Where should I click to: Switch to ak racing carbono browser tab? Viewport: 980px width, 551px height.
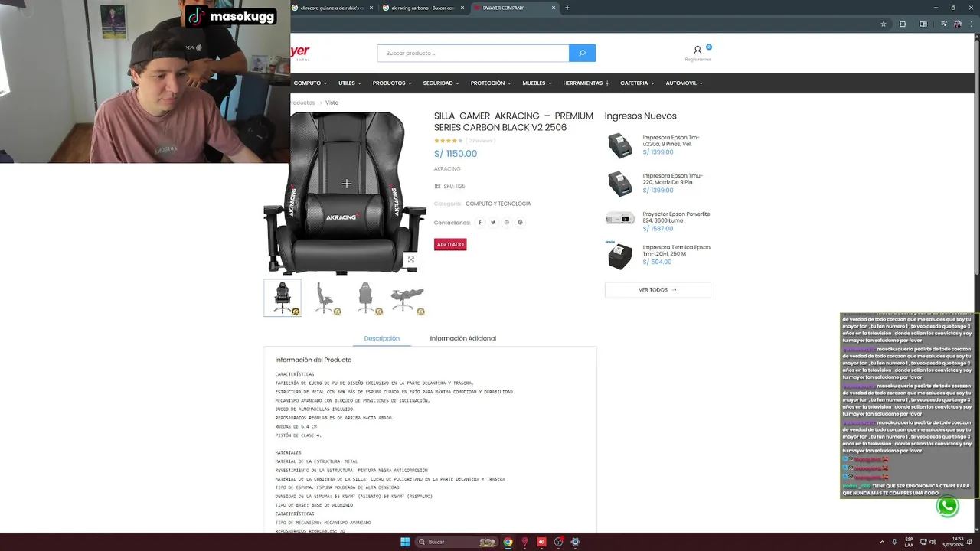(423, 8)
